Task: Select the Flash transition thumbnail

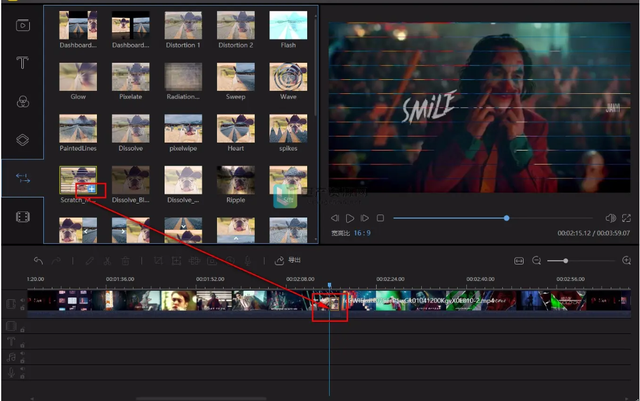Action: 289,25
